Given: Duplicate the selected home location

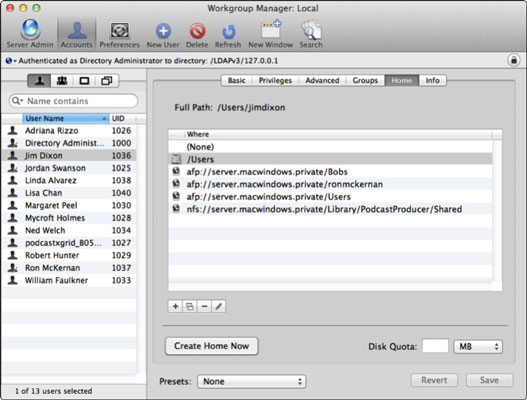Looking at the screenshot, I should (190, 306).
